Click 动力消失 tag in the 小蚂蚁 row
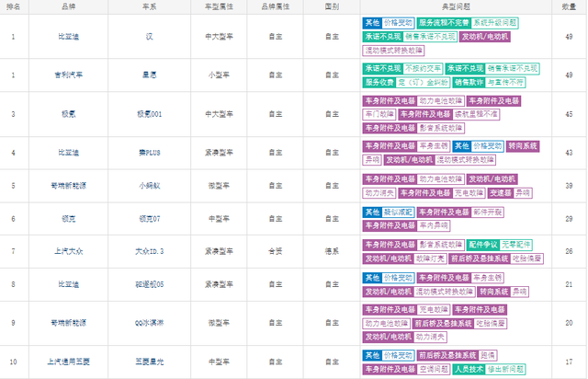The width and height of the screenshot is (588, 379). pos(379,193)
